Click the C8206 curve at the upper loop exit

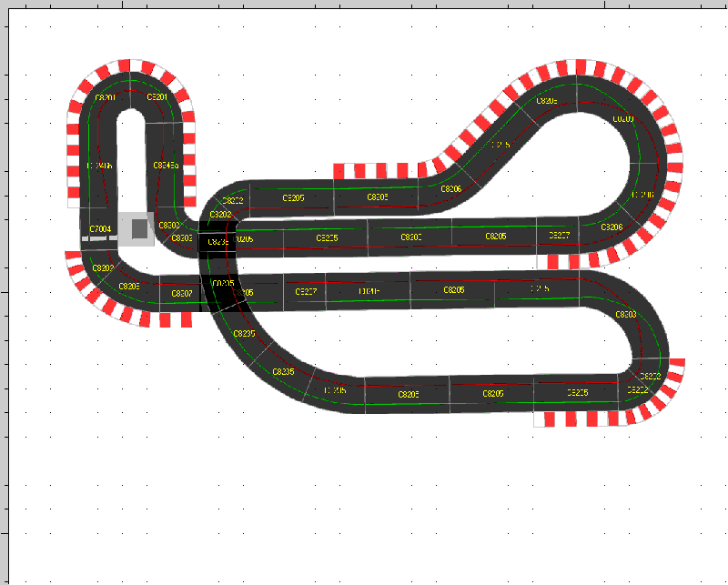(612, 227)
